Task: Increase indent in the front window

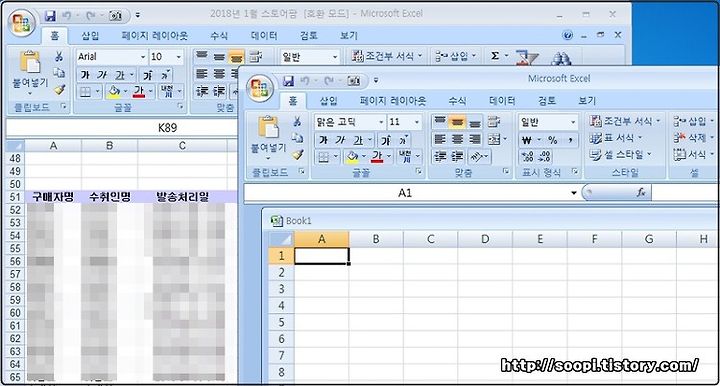Action: click(457, 157)
